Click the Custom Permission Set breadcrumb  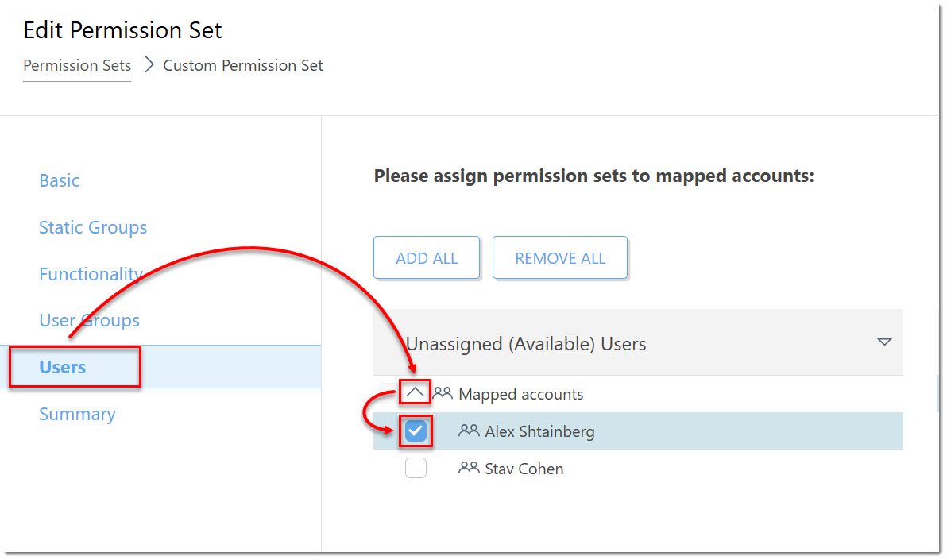tap(243, 65)
